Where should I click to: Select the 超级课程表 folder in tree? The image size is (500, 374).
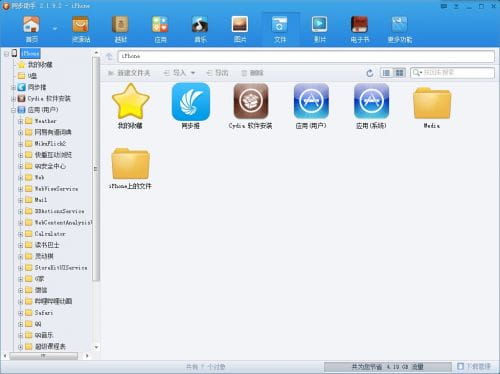[x=46, y=347]
